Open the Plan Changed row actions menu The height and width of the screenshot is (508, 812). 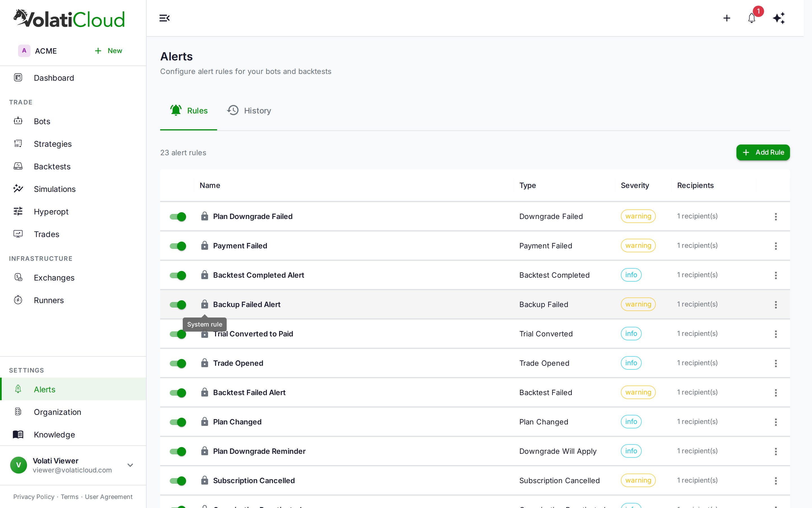(776, 422)
